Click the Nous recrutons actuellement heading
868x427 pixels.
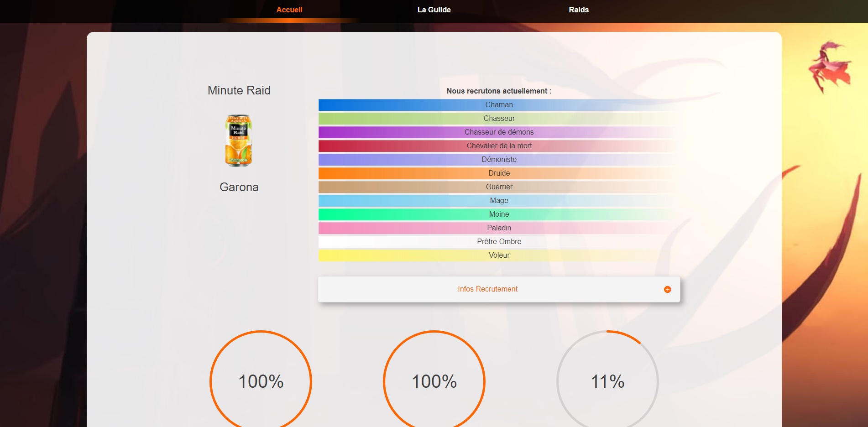point(499,91)
